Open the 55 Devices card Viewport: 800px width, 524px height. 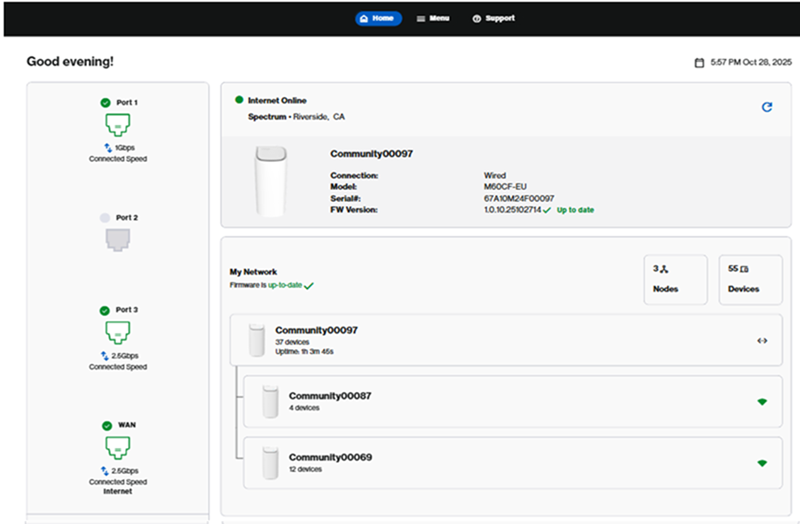(x=751, y=280)
